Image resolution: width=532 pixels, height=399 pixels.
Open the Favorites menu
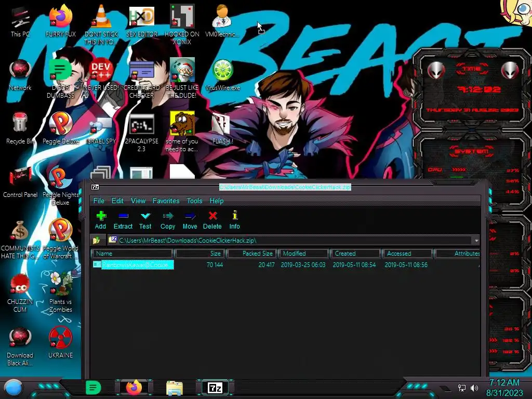166,201
